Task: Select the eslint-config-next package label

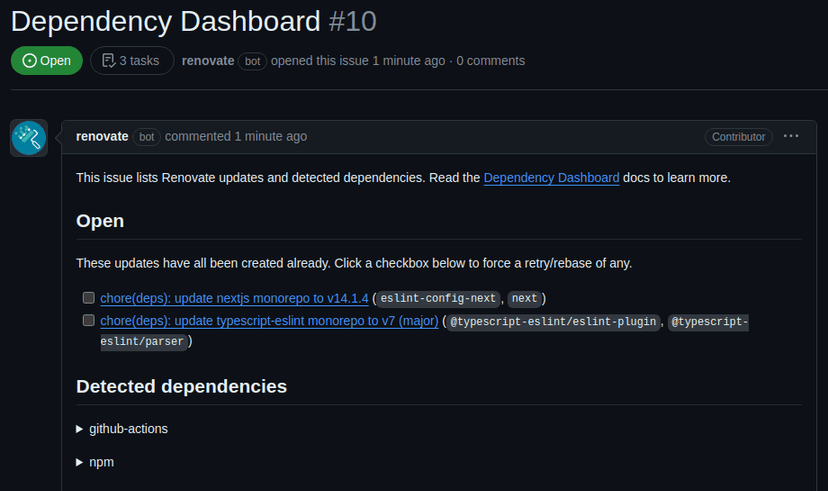Action: [x=437, y=298]
